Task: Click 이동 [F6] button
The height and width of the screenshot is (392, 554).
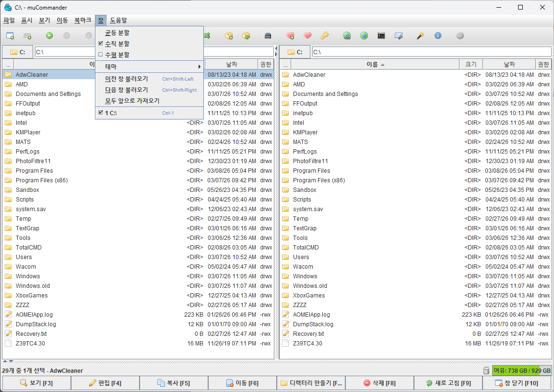Action: coord(242,383)
